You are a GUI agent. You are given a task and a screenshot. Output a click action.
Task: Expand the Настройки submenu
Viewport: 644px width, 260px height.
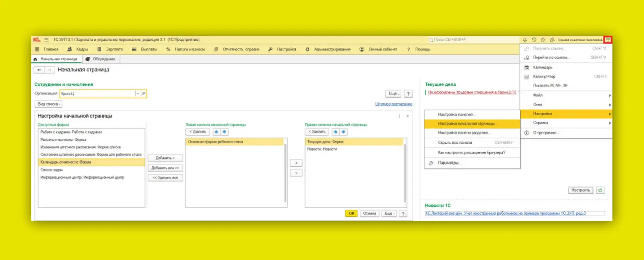[566, 114]
